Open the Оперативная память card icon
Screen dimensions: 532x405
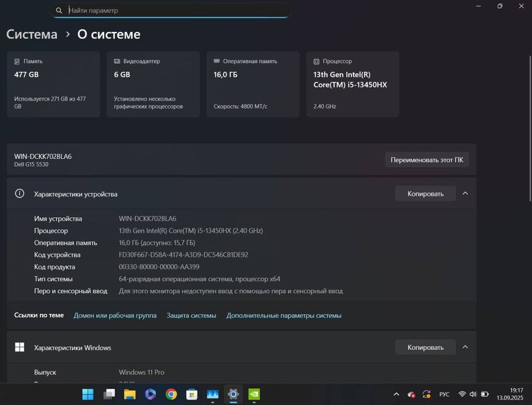coord(217,61)
